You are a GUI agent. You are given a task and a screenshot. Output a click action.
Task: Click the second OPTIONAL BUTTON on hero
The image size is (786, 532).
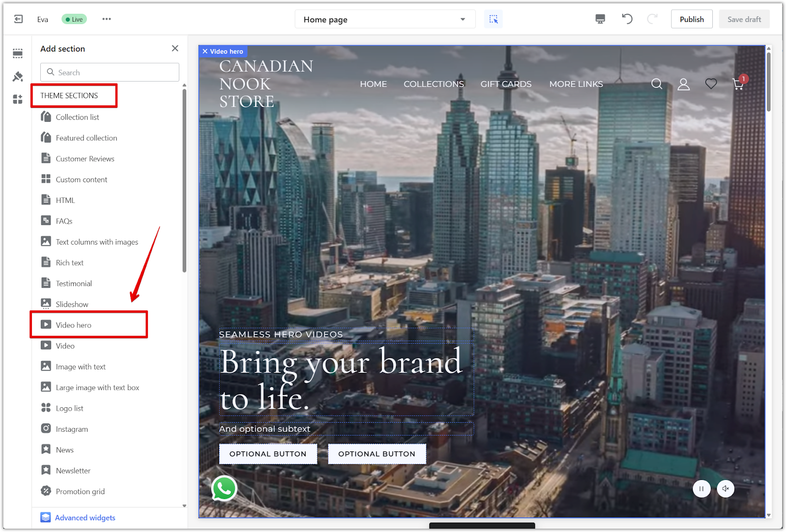tap(377, 454)
